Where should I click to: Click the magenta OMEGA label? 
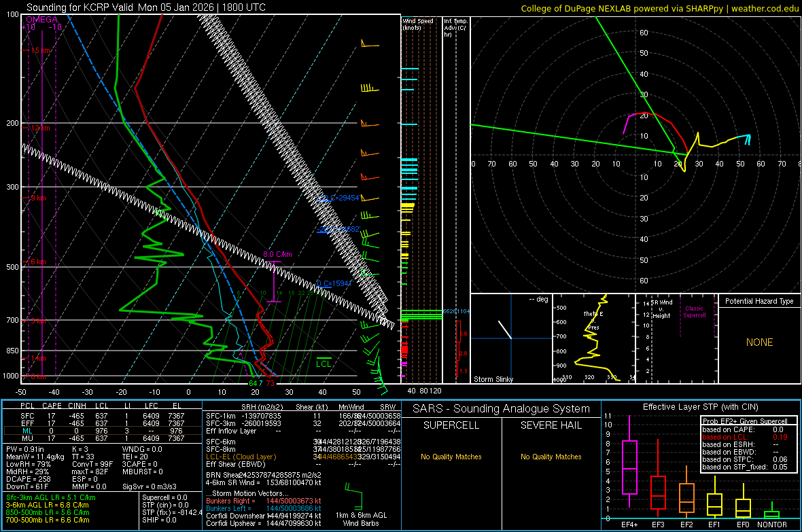tap(41, 20)
